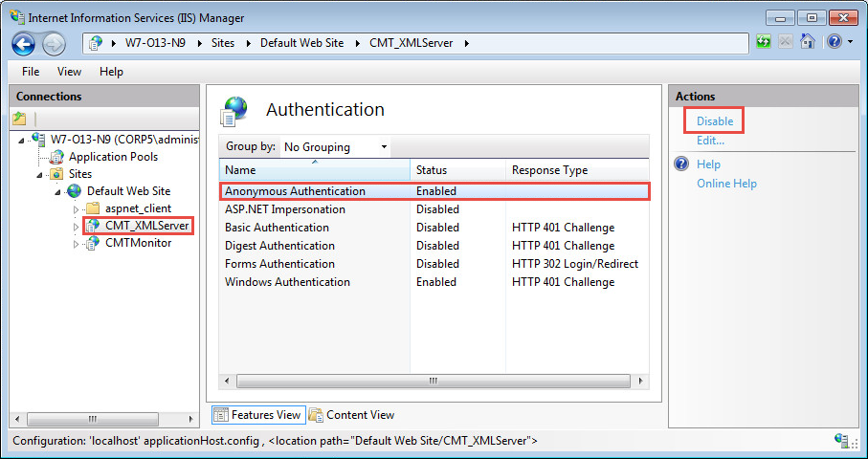Click the CMTMonitor application icon
The height and width of the screenshot is (459, 868).
(x=93, y=243)
